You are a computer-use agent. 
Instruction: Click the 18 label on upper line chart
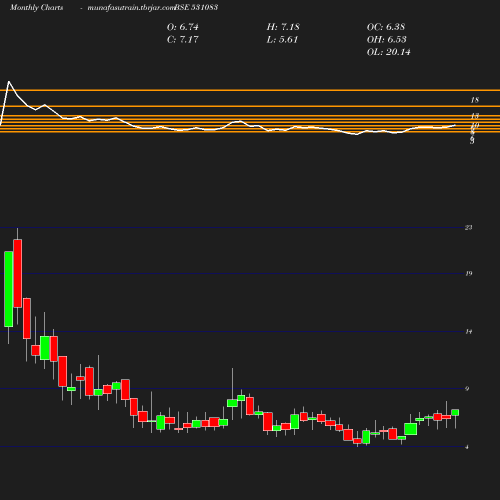click(x=475, y=100)
